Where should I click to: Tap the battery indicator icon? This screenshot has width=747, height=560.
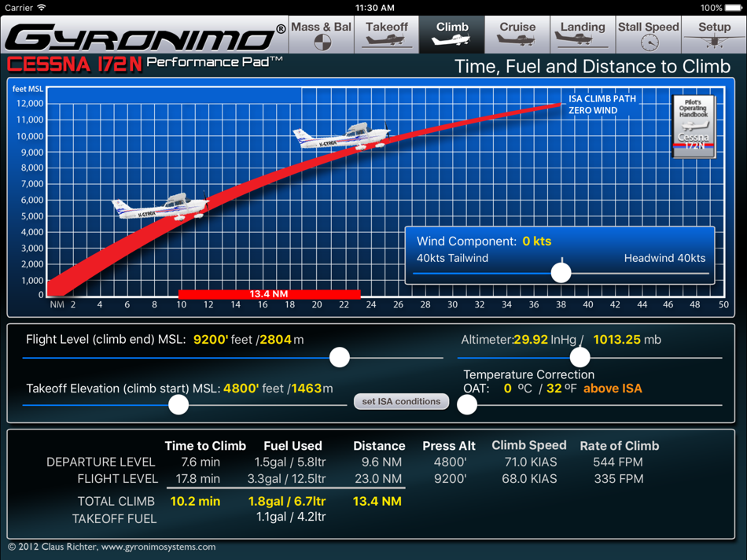click(x=733, y=8)
